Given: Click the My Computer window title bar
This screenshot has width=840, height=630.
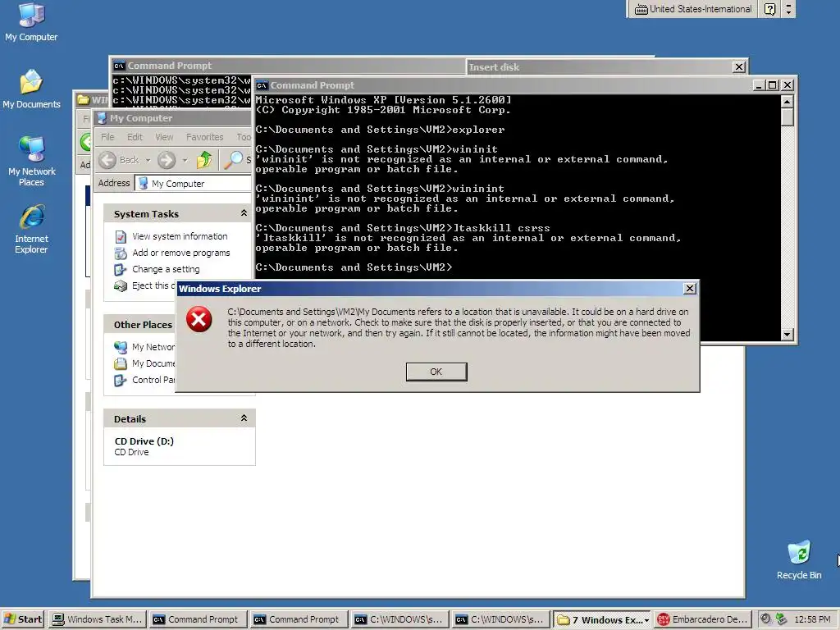Looking at the screenshot, I should click(x=174, y=118).
